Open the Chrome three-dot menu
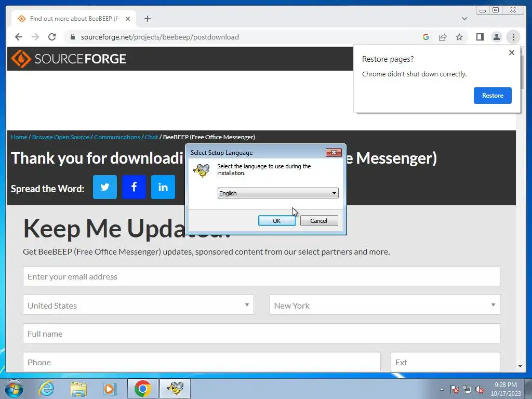 (x=513, y=37)
